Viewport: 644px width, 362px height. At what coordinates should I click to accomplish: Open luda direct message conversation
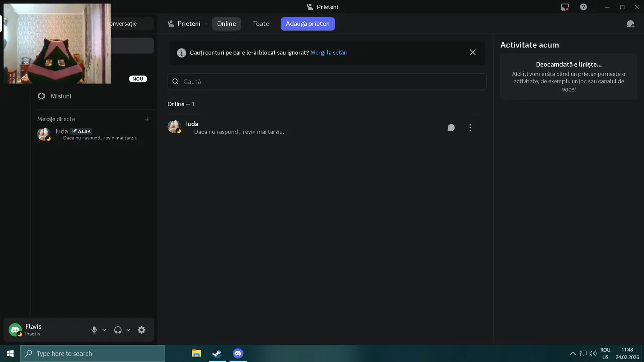pos(94,134)
